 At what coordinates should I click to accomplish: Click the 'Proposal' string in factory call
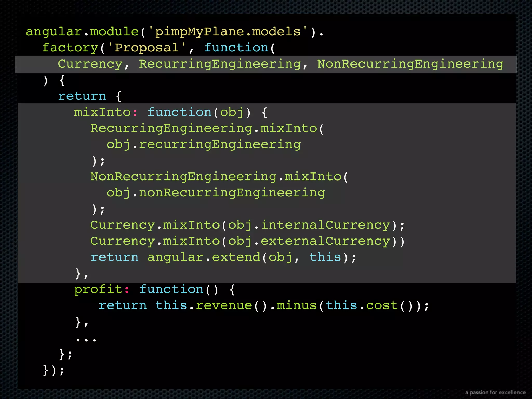(x=147, y=48)
